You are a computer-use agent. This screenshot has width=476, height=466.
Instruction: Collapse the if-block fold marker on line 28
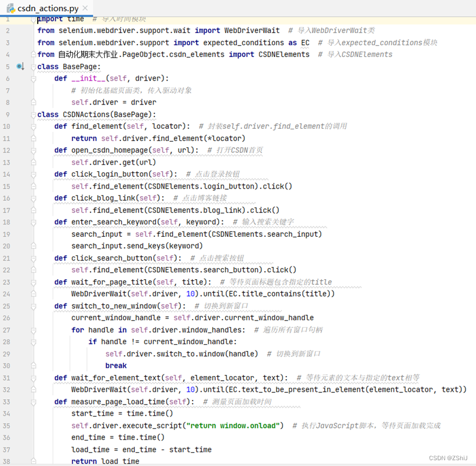point(34,342)
